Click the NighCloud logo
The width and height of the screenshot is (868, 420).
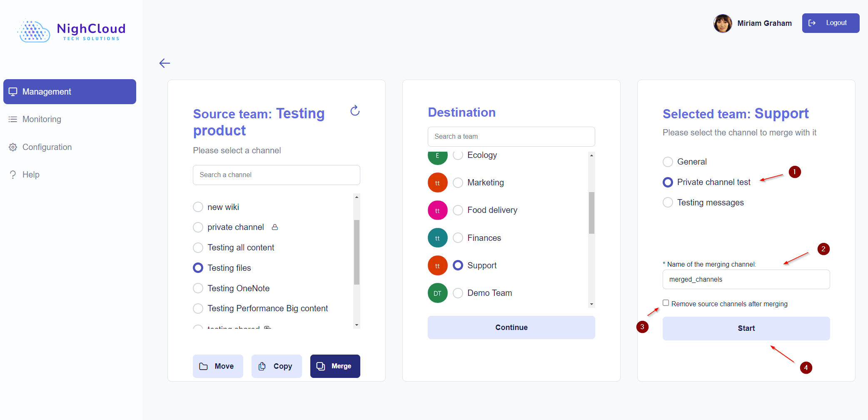click(71, 31)
